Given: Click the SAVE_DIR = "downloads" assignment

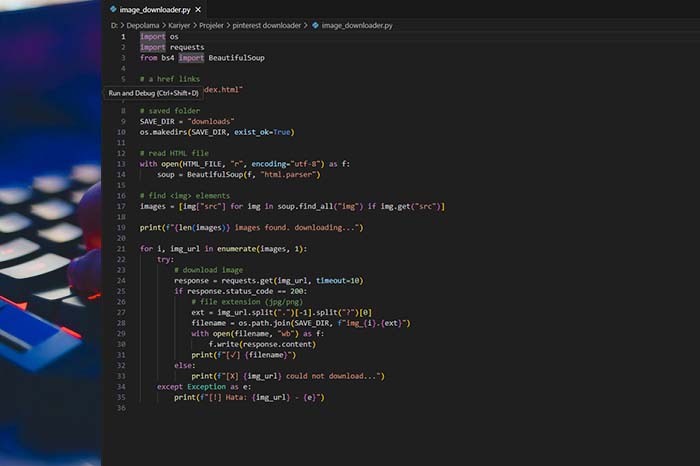Looking at the screenshot, I should click(180, 121).
